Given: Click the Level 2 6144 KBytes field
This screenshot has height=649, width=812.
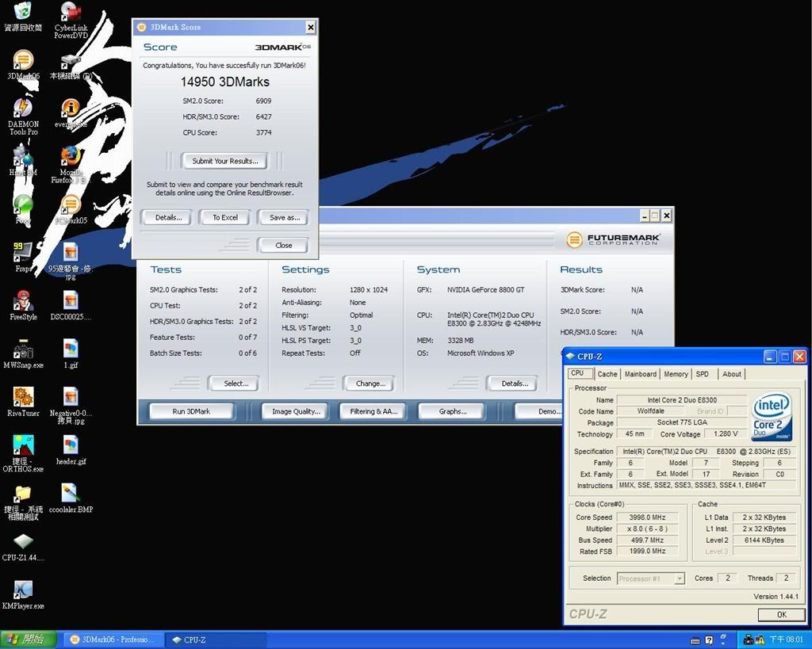Looking at the screenshot, I should [x=764, y=540].
